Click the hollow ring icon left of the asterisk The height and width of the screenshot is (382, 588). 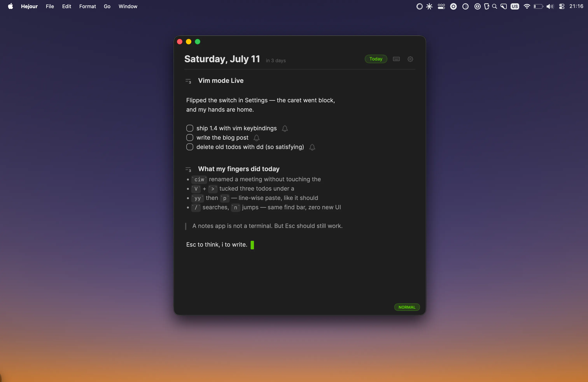(x=419, y=6)
